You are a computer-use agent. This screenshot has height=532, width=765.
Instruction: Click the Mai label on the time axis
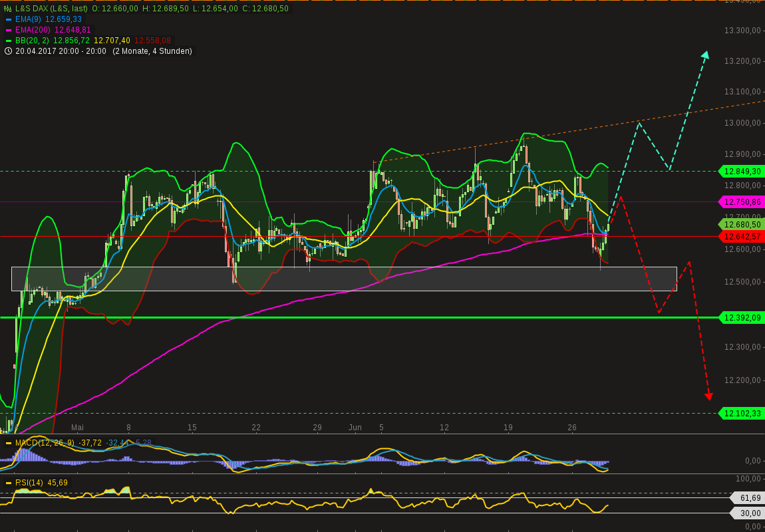pyautogui.click(x=77, y=428)
